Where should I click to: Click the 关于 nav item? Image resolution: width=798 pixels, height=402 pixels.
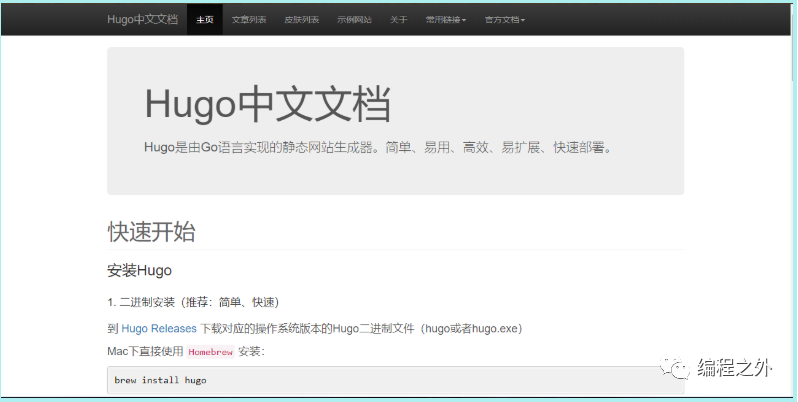pyautogui.click(x=398, y=20)
